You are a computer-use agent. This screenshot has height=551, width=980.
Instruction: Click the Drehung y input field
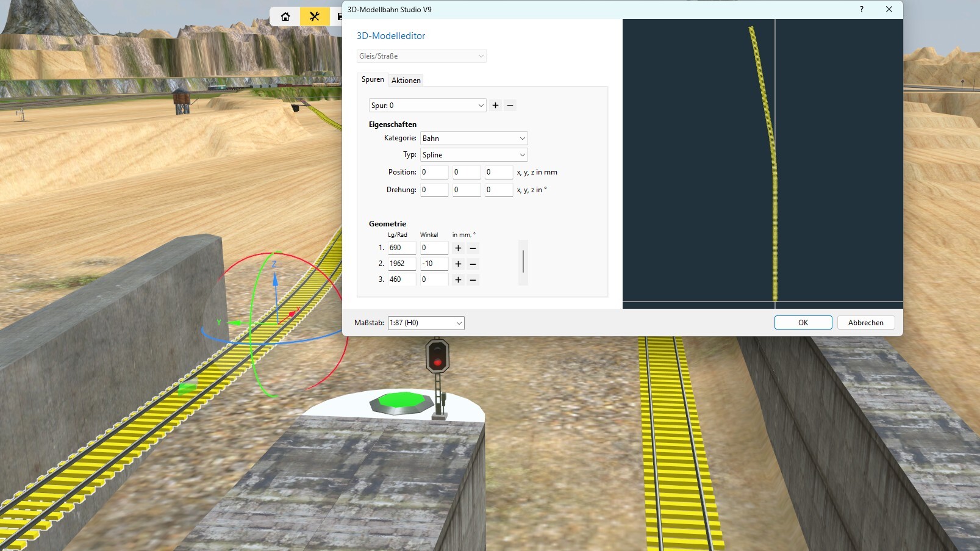(467, 190)
